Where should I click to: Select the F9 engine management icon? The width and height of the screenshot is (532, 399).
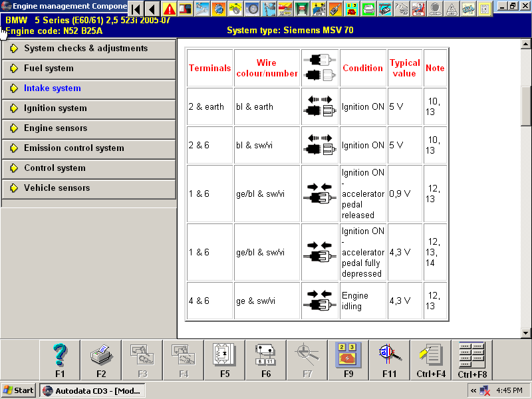click(348, 360)
